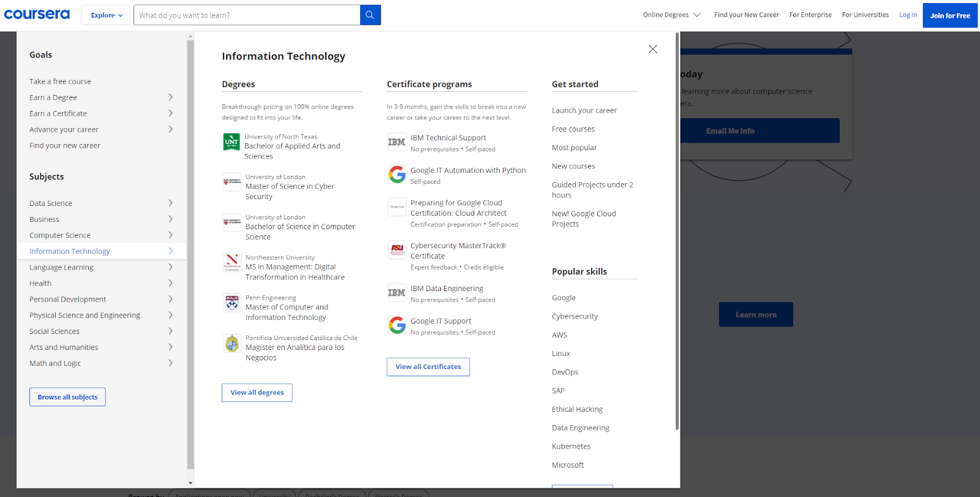
Task: Click the Penn Engineering shield logo
Action: point(232,303)
